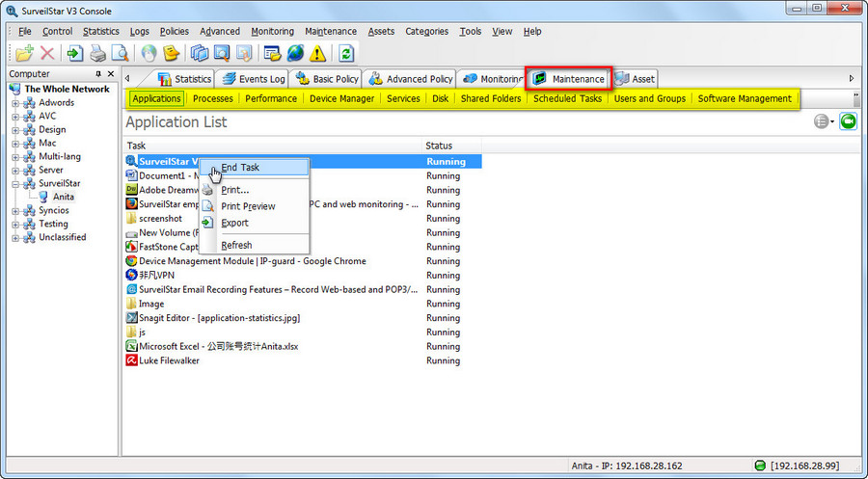Open the Scheduled Tasks sub-tab
Image resolution: width=868 pixels, height=479 pixels.
coord(567,98)
